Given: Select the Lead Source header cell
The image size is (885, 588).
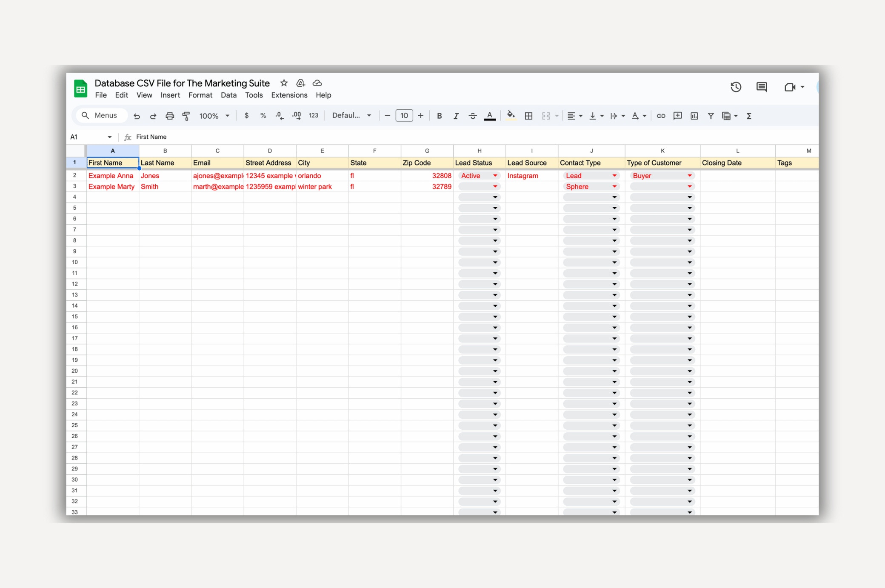Looking at the screenshot, I should (532, 163).
